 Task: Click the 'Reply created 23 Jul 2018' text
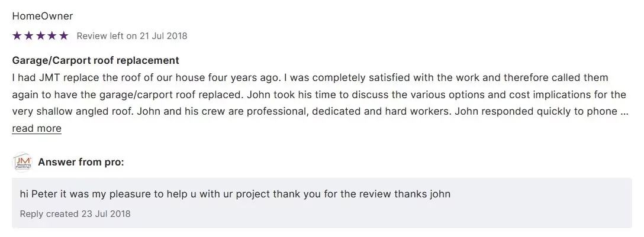75,213
